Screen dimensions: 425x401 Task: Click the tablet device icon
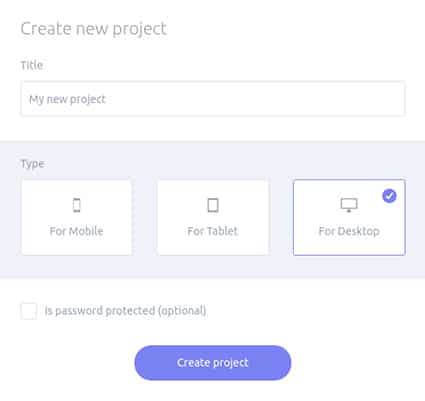click(x=213, y=205)
